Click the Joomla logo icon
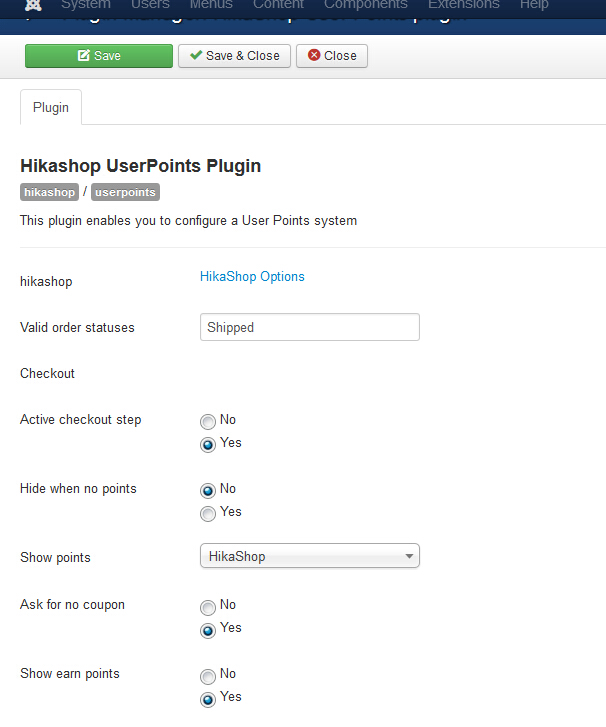Image resolution: width=606 pixels, height=727 pixels. click(x=33, y=5)
